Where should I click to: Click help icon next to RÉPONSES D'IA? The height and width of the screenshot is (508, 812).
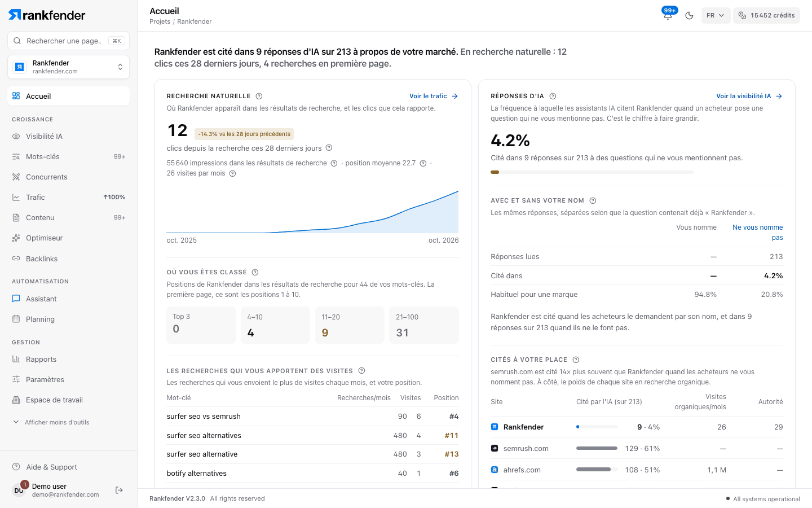[x=553, y=96]
